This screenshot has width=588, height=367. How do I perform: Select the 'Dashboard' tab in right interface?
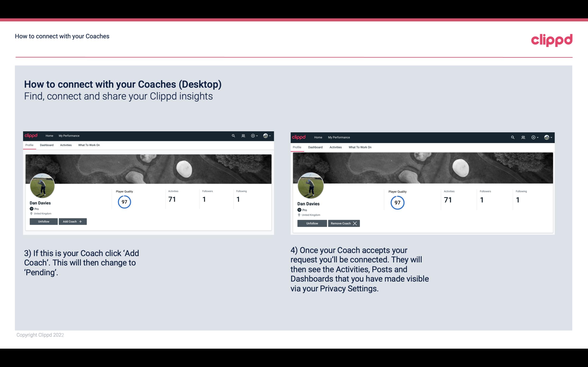pyautogui.click(x=315, y=147)
